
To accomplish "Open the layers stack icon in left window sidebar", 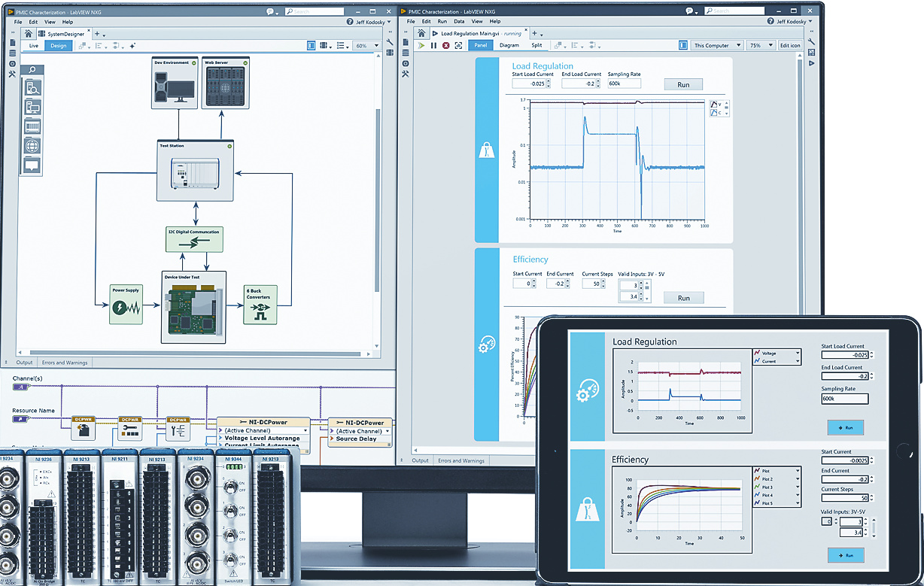I will pos(13,53).
